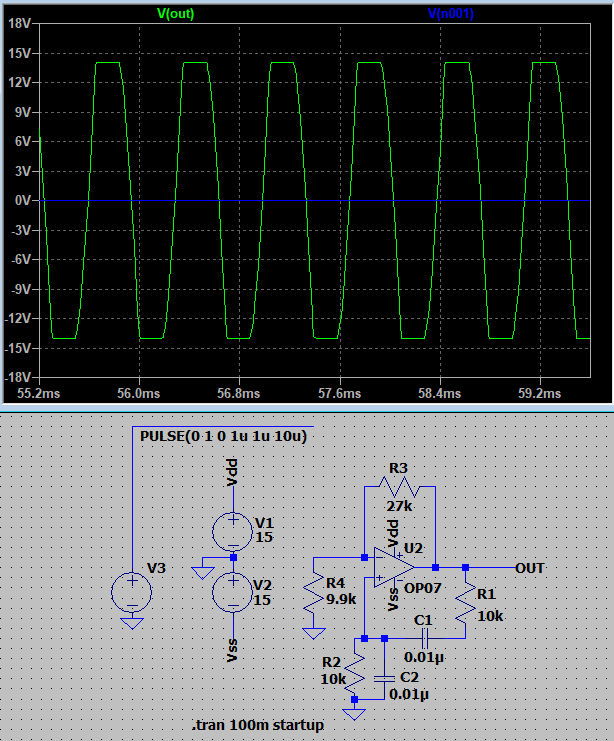Click the 27k value of R3

coord(399,506)
